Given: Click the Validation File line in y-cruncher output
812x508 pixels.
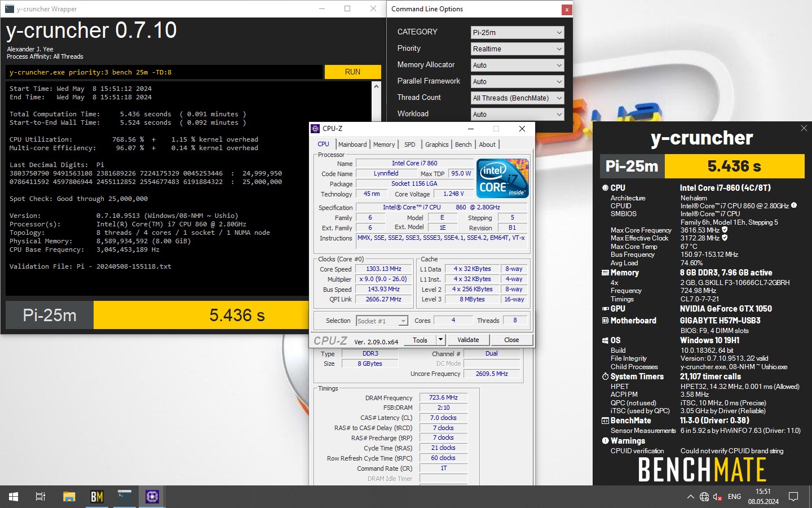Looking at the screenshot, I should (90, 266).
